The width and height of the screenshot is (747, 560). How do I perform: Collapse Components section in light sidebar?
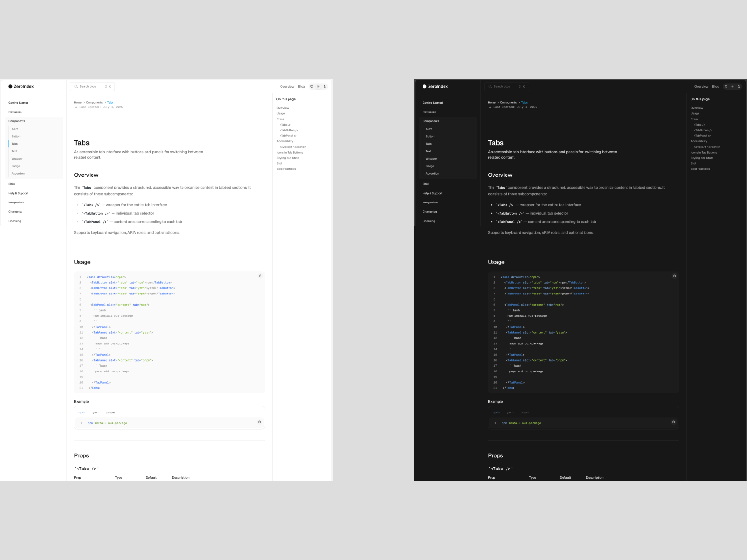click(17, 121)
